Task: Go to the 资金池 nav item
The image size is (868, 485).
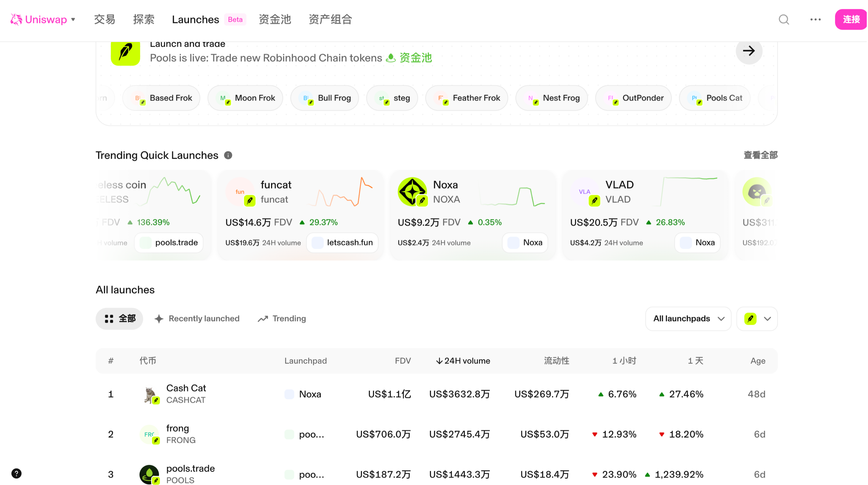Action: pos(275,19)
